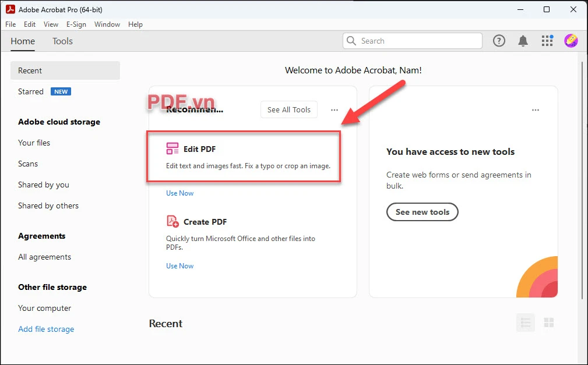Open the user profile avatar
Image resolution: width=588 pixels, height=365 pixels.
(x=571, y=41)
